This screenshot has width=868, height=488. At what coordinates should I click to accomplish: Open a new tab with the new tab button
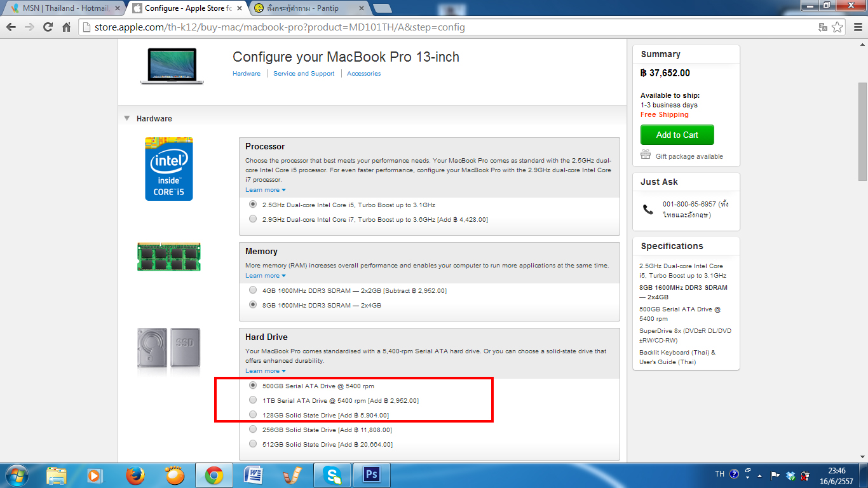pos(382,8)
